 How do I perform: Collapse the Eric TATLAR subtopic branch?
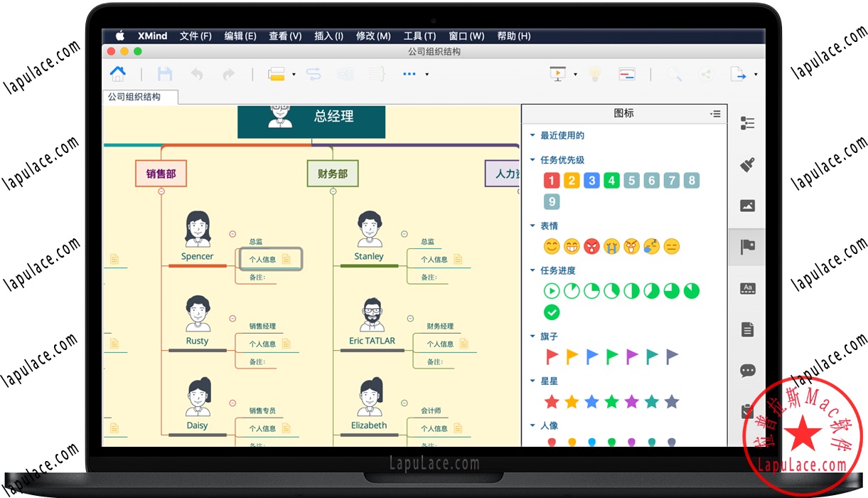pyautogui.click(x=409, y=318)
